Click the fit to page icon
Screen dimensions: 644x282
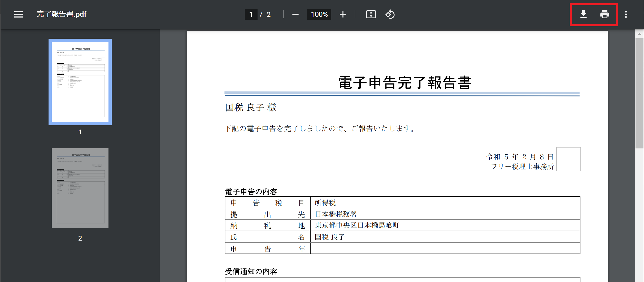tap(371, 14)
